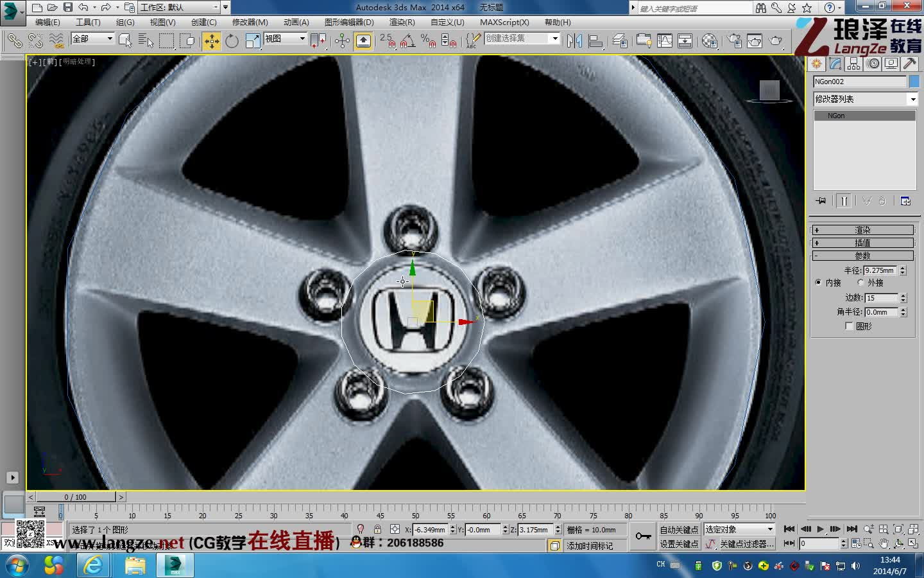This screenshot has height=578, width=924.
Task: Open the 修改器(M) menu
Action: tap(250, 22)
